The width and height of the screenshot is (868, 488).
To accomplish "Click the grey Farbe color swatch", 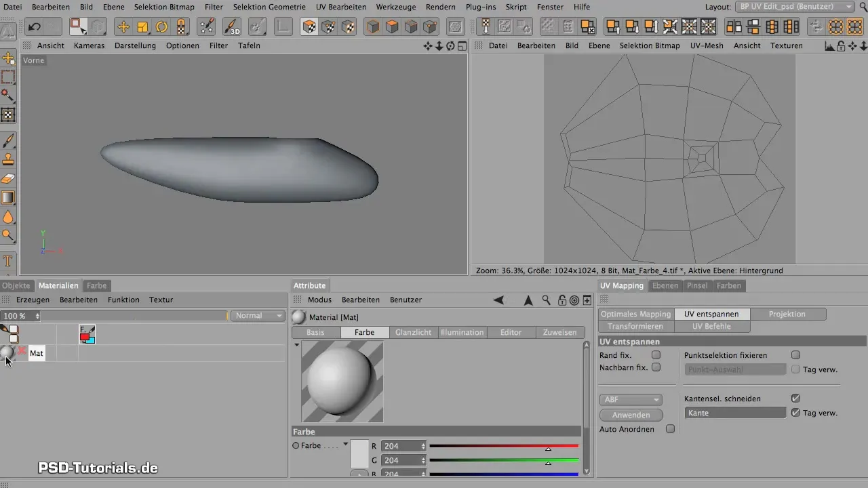I will [x=359, y=454].
